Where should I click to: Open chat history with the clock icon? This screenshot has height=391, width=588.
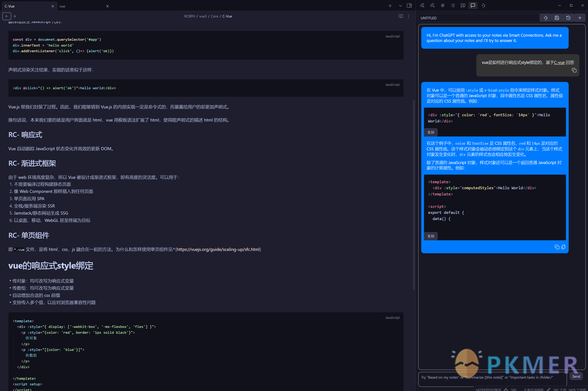tap(568, 18)
